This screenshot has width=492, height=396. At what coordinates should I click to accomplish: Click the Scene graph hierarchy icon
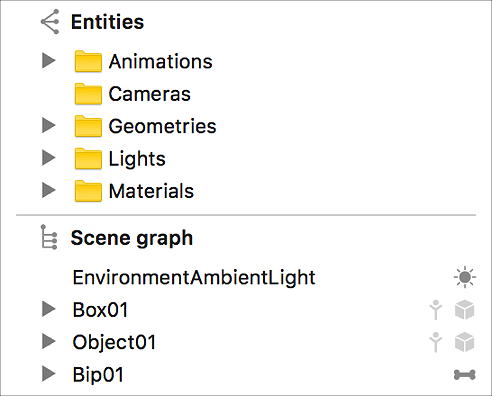(x=49, y=237)
